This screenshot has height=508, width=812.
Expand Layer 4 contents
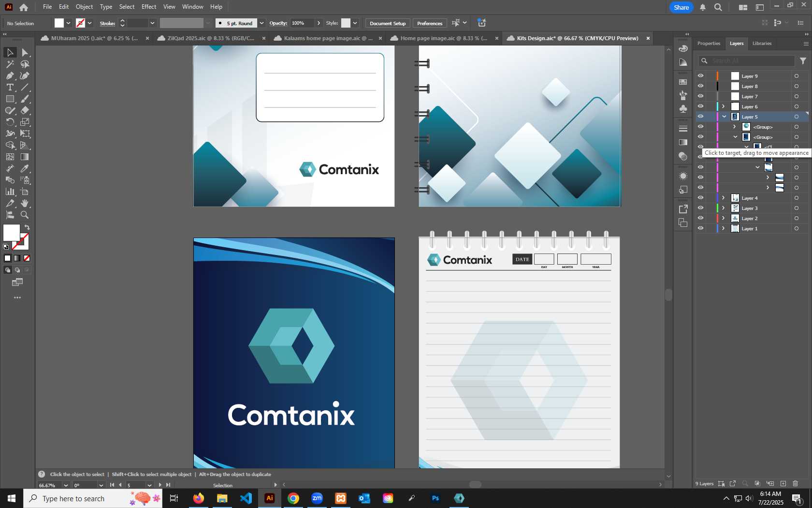(724, 198)
